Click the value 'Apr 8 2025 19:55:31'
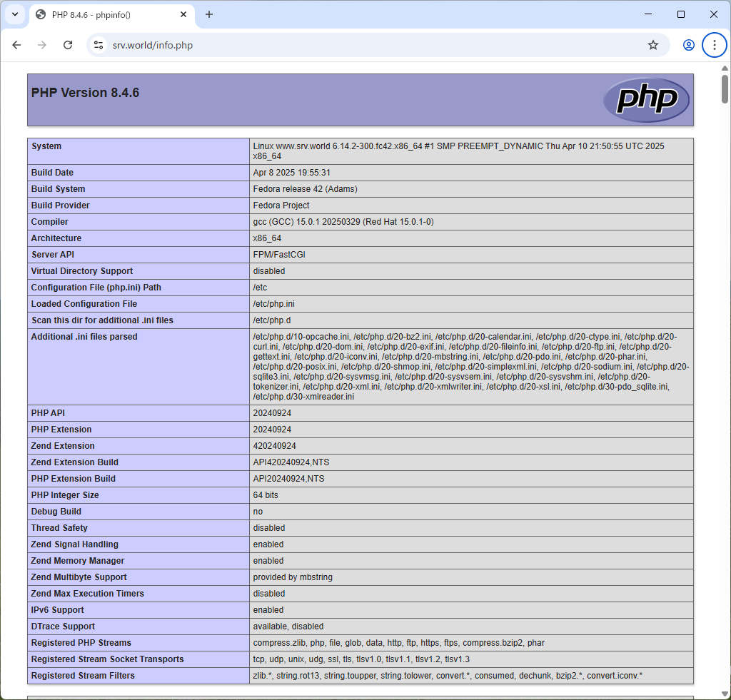This screenshot has height=700, width=731. 292,173
